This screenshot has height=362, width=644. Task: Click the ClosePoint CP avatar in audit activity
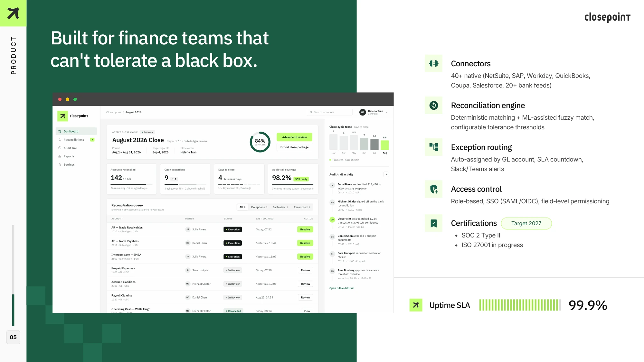pos(332,220)
